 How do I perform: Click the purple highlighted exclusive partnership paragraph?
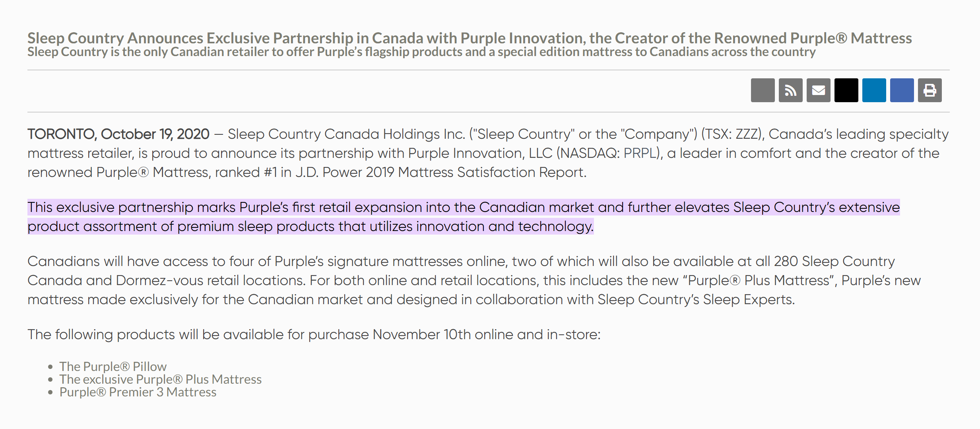(x=464, y=217)
